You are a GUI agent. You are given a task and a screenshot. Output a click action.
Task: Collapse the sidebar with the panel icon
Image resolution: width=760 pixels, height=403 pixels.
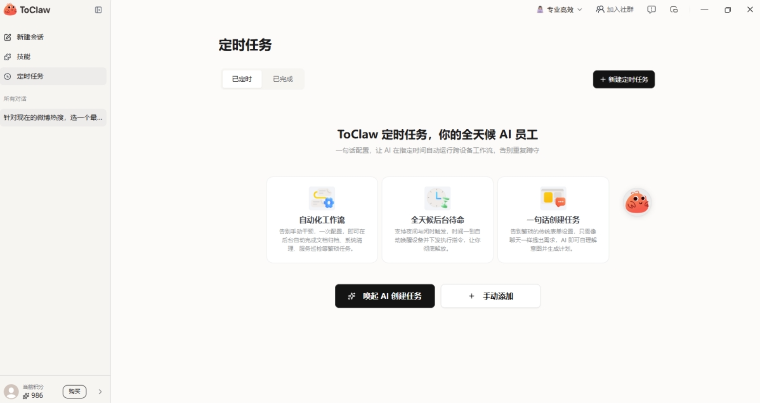coord(98,10)
